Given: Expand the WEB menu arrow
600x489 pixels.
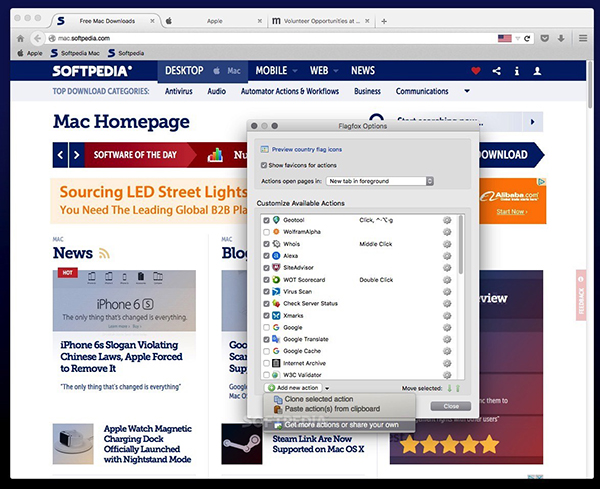Looking at the screenshot, I should 336,71.
